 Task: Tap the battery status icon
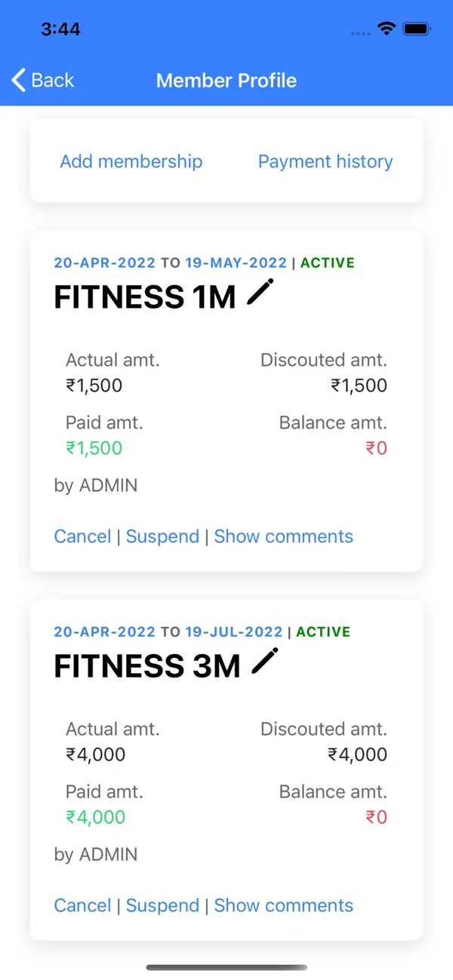tap(416, 29)
